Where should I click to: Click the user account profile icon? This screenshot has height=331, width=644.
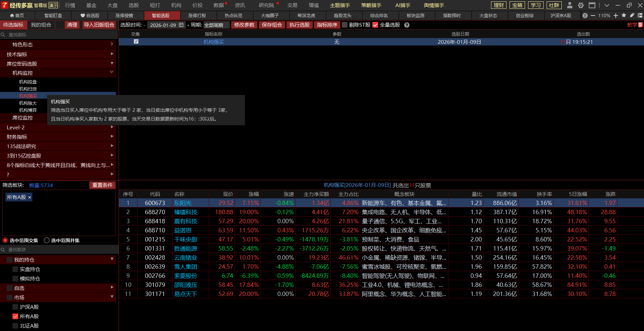(570, 5)
